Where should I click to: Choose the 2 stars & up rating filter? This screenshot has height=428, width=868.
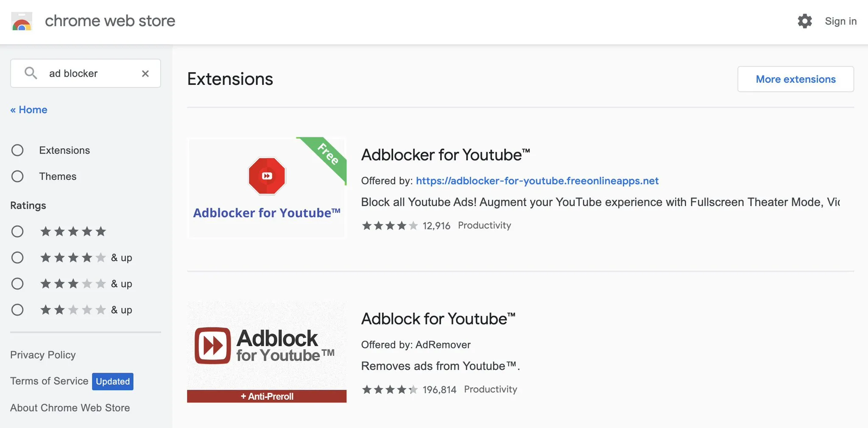tap(17, 310)
